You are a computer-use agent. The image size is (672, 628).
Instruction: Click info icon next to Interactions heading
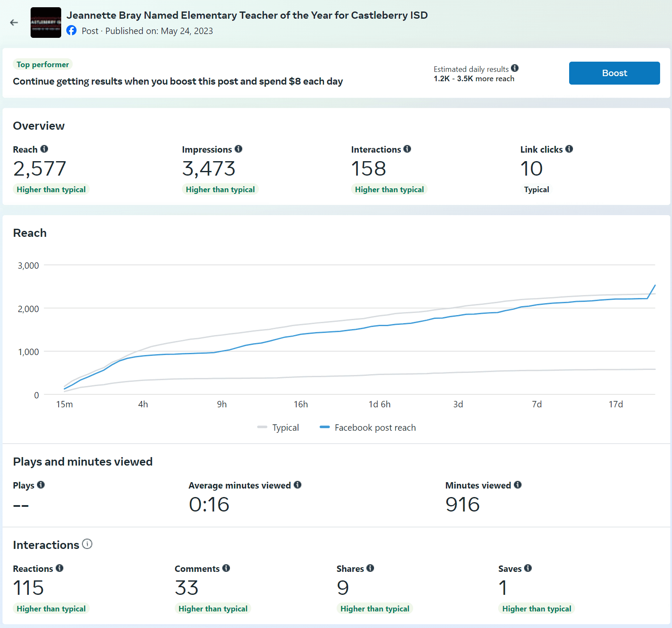coord(87,544)
